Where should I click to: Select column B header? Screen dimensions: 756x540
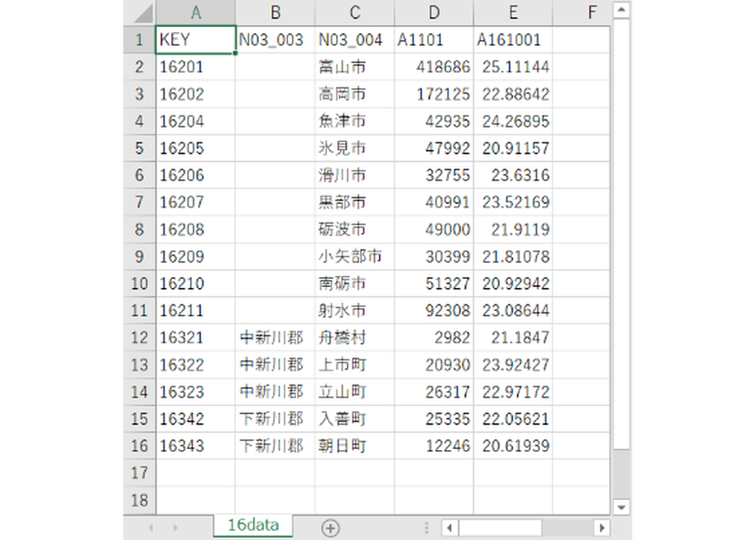[x=275, y=12]
